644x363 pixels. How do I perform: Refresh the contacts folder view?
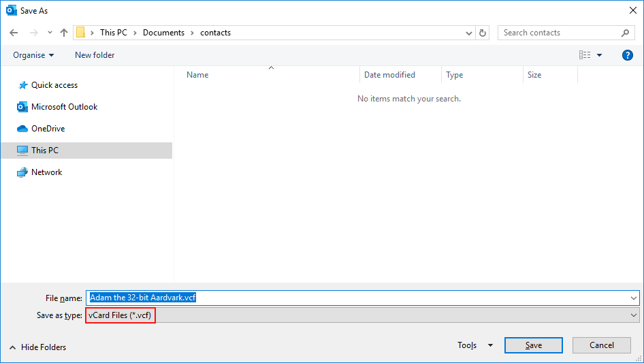(x=483, y=33)
